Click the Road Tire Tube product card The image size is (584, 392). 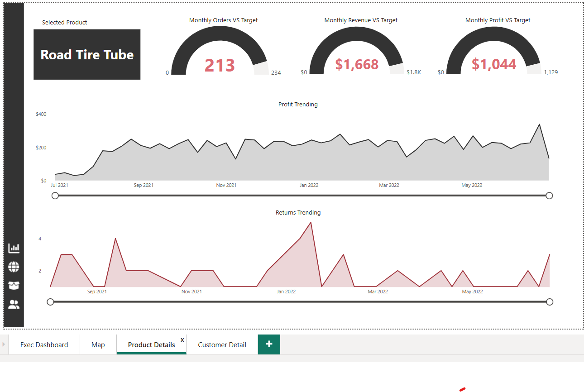87,55
